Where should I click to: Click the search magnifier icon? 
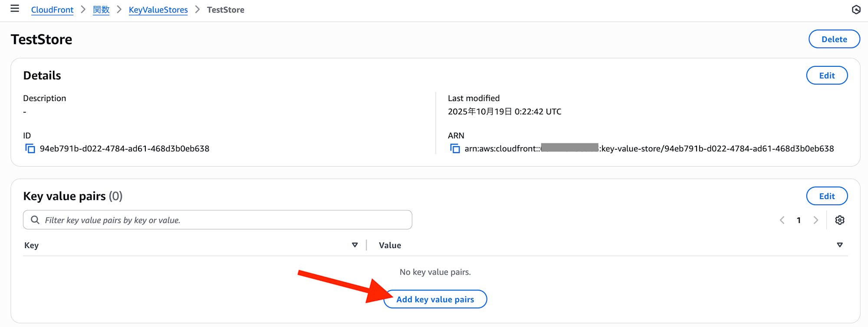(35, 220)
